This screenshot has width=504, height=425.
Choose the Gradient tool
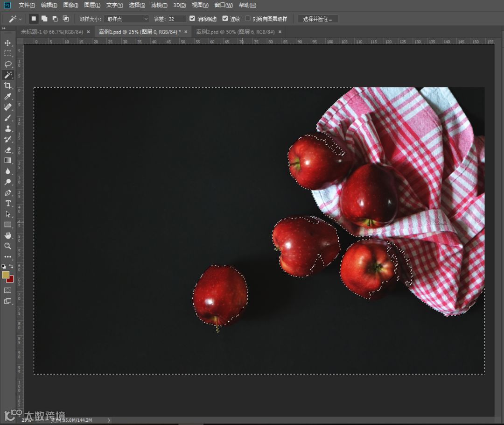[8, 160]
